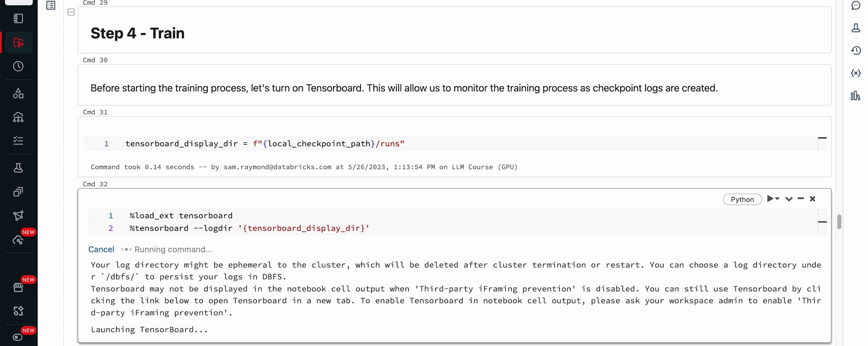Cancel the running tensorboard command
This screenshot has height=346, width=868.
(x=101, y=250)
